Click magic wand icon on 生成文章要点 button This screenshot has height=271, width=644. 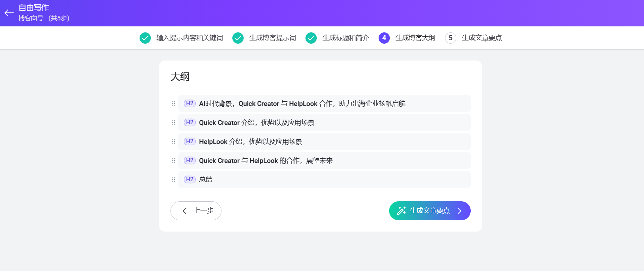tap(401, 211)
